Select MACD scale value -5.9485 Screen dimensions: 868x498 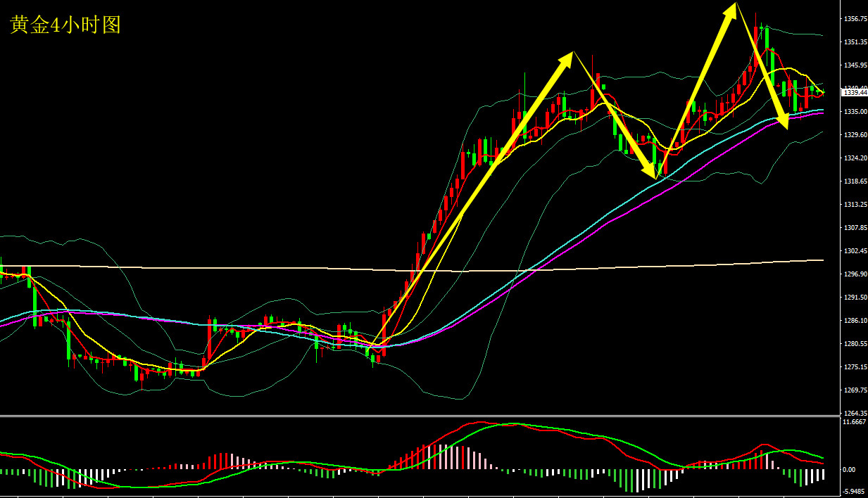[854, 492]
